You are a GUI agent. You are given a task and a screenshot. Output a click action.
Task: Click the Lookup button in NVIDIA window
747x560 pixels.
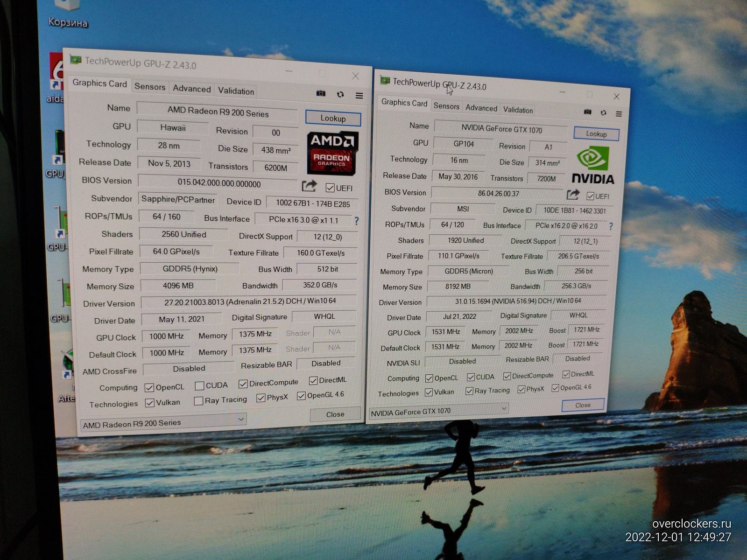(x=596, y=134)
